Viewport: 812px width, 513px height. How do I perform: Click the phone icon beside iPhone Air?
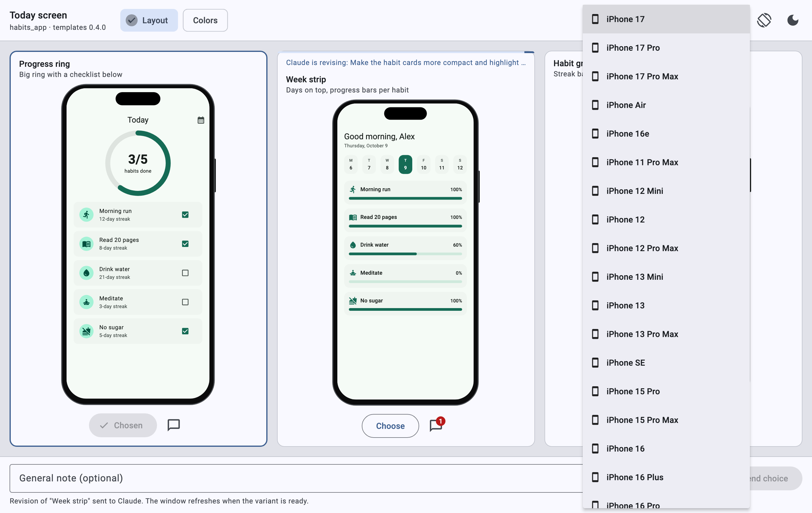click(596, 105)
